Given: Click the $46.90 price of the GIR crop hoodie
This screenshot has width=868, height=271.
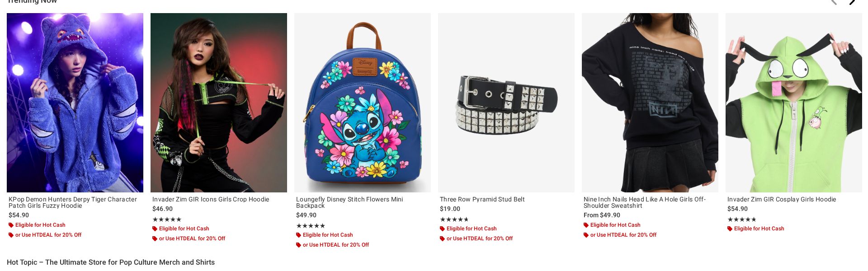Looking at the screenshot, I should pos(162,209).
